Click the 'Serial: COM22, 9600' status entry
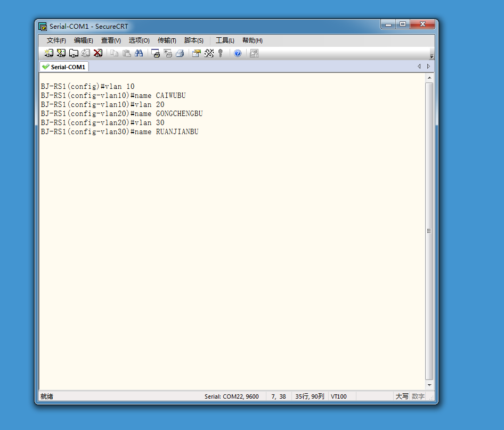Viewport: 504px width, 430px height. click(x=231, y=396)
